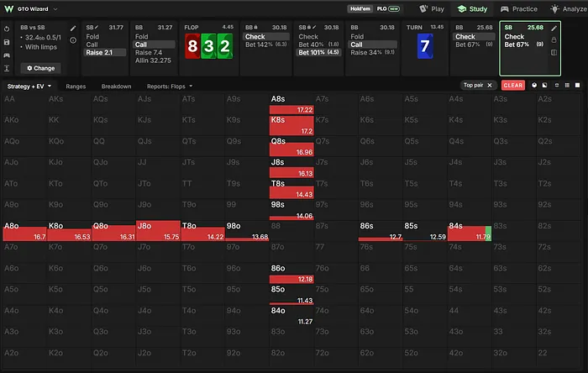
Task: Click the pencil edit icon beside BB vs SB
Action: [73, 28]
